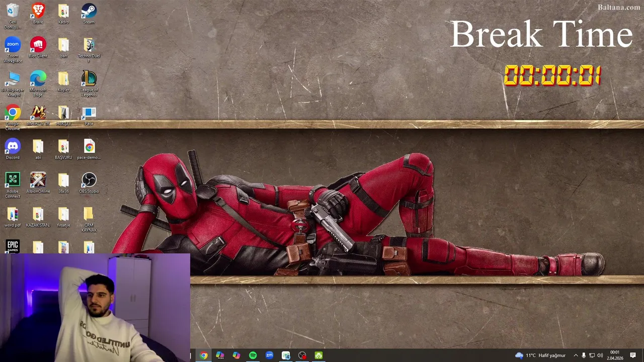Select the abi folder
Viewport: 644px width, 362px height.
38,149
